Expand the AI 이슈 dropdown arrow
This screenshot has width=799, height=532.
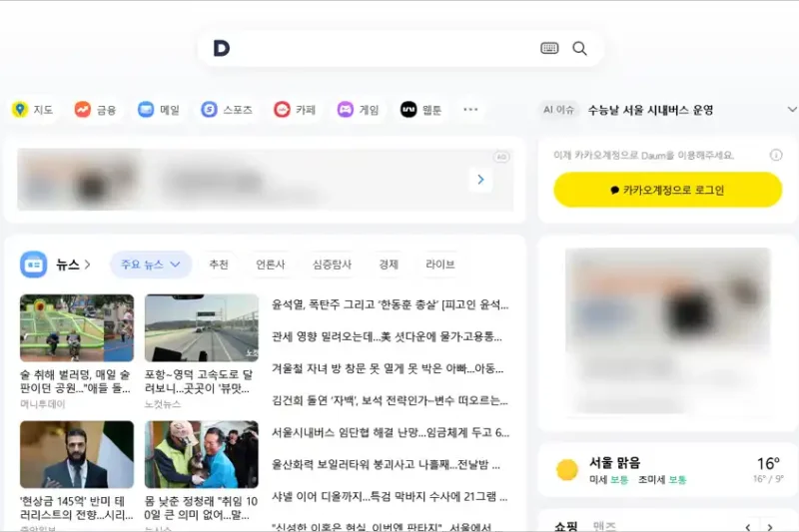coord(792,110)
